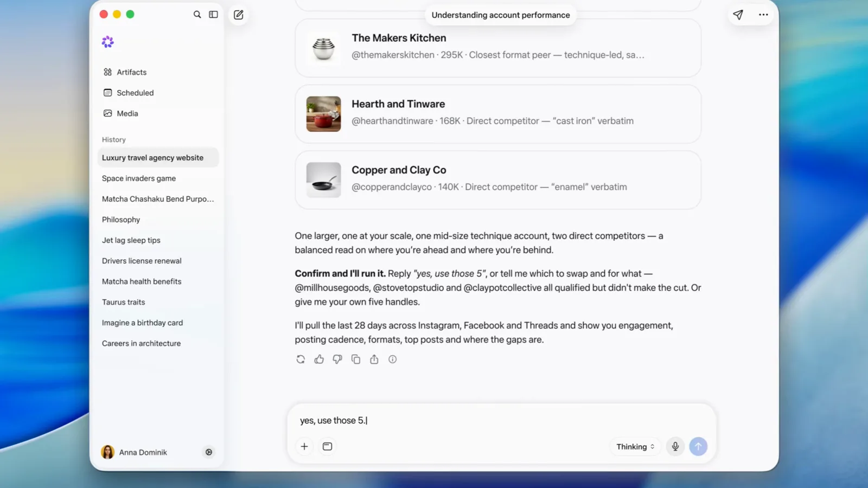Click the message input field
This screenshot has height=488, width=868.
click(x=501, y=420)
